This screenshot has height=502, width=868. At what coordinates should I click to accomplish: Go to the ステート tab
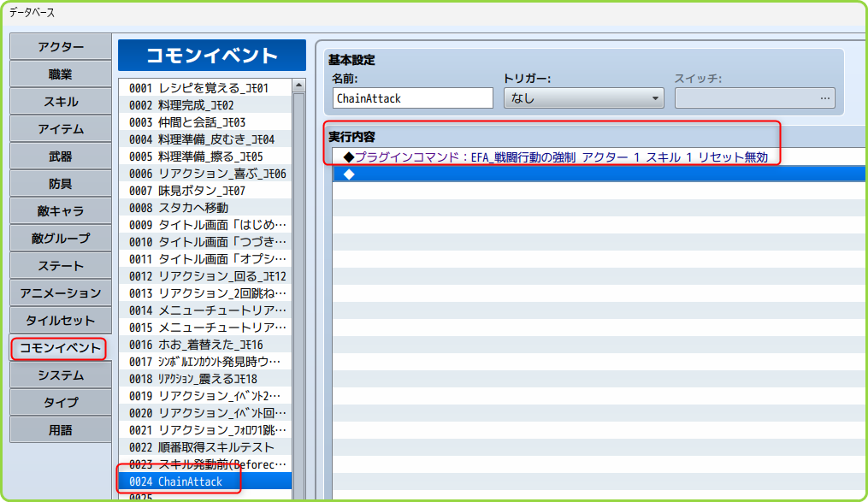tap(61, 266)
